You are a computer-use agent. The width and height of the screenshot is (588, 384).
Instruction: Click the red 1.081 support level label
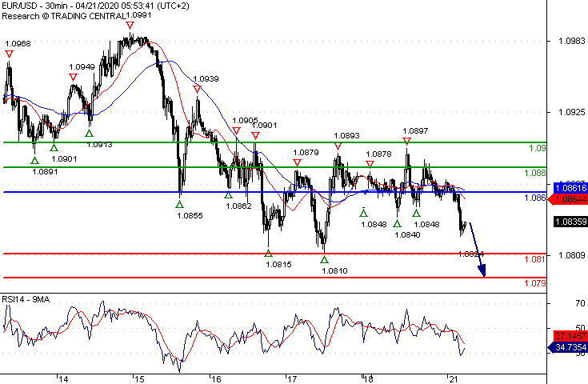point(534,259)
